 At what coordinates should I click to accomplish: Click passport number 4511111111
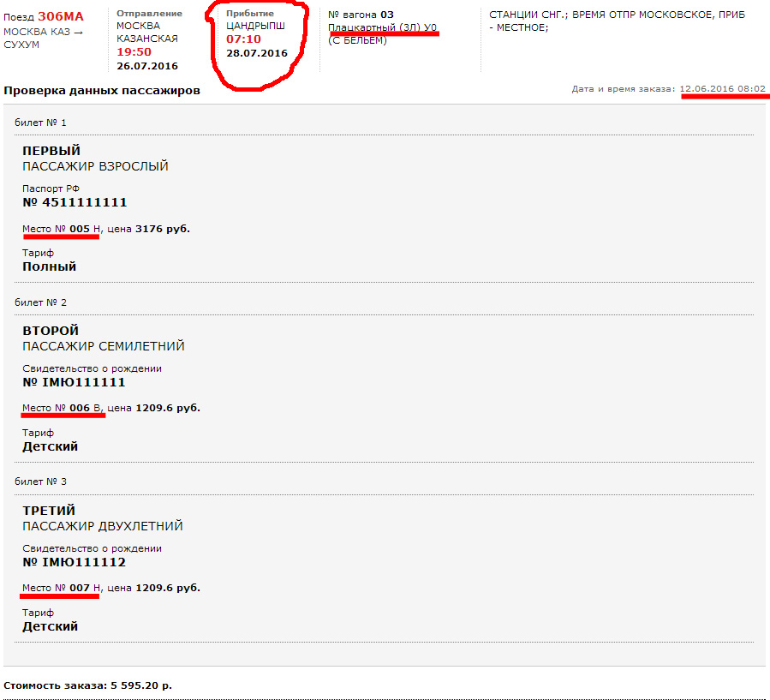75,202
